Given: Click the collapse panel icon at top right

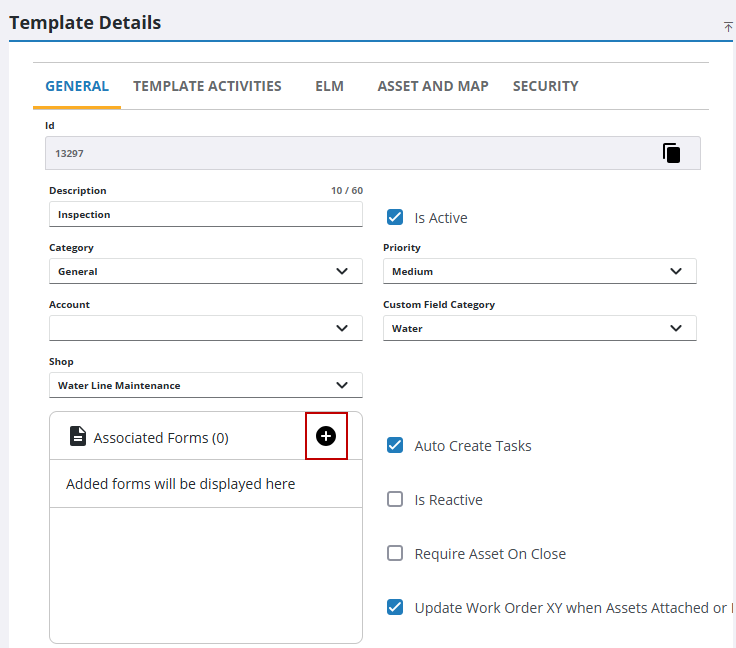Looking at the screenshot, I should click(x=728, y=27).
